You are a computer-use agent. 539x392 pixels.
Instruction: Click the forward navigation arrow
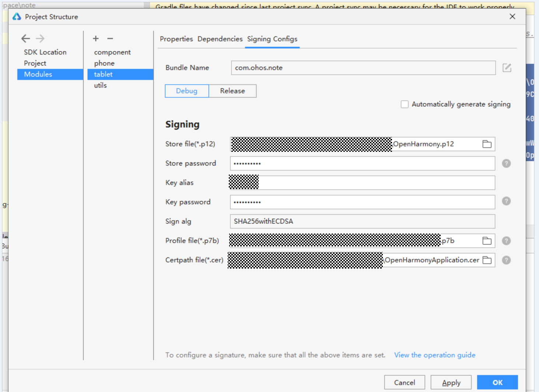tap(40, 38)
